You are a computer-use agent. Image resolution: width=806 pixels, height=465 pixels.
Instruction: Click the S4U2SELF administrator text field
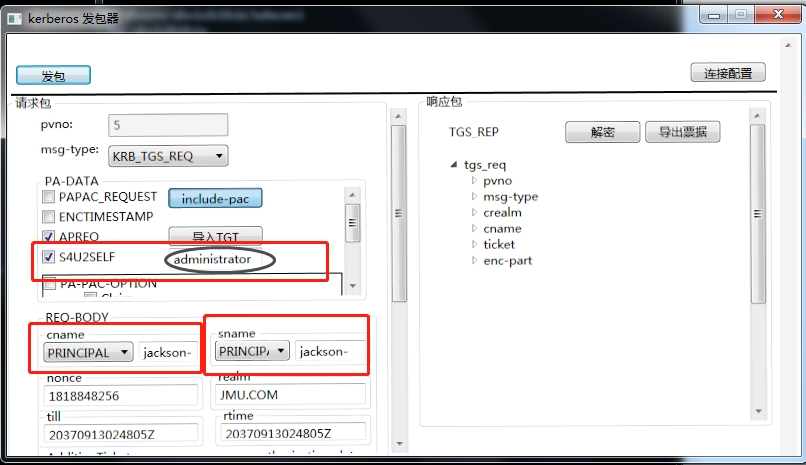click(220, 259)
